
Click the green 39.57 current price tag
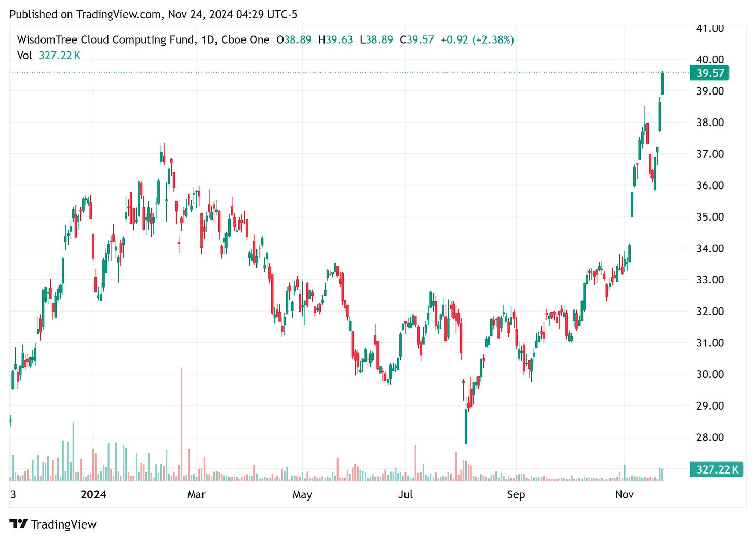pyautogui.click(x=709, y=73)
